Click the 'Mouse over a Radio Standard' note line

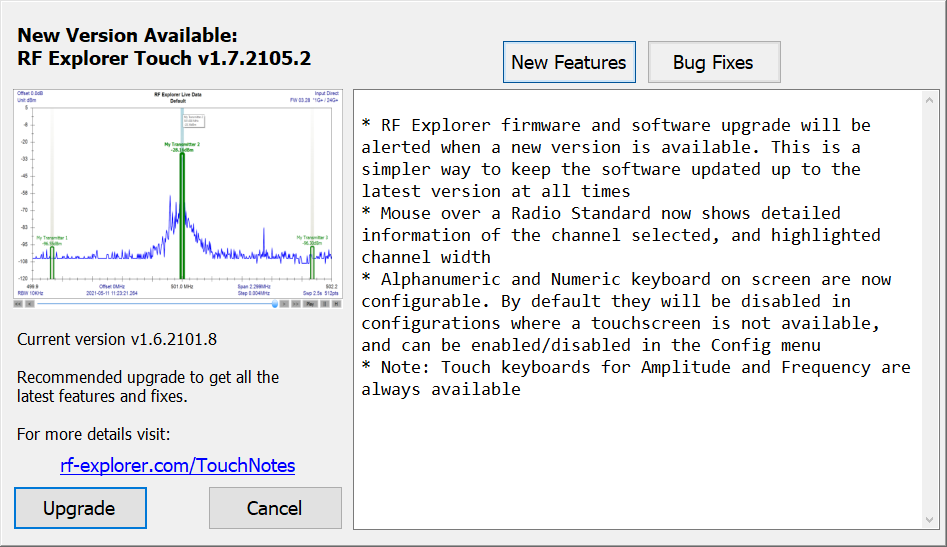601,213
